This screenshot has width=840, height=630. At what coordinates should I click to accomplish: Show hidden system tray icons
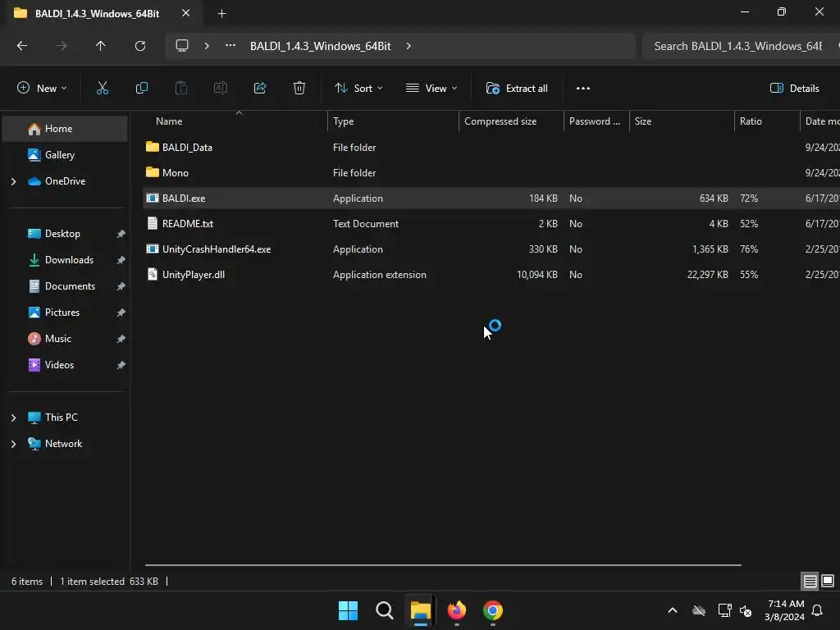pos(673,610)
